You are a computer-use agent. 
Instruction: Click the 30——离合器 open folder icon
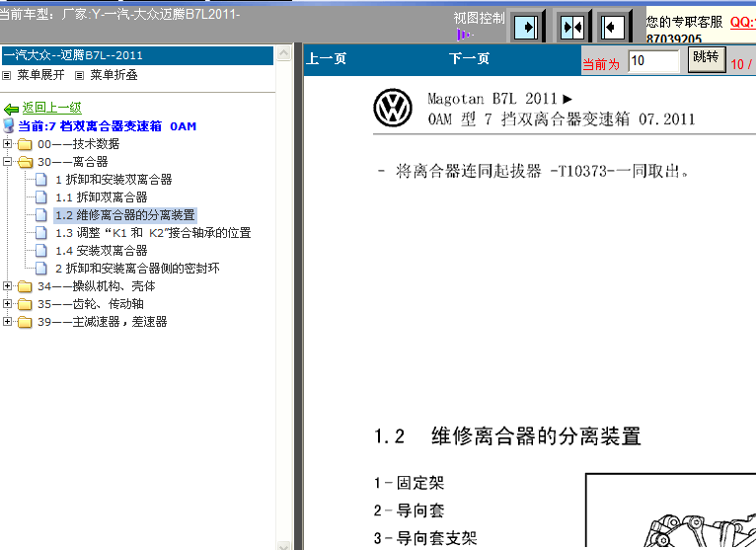(x=25, y=162)
